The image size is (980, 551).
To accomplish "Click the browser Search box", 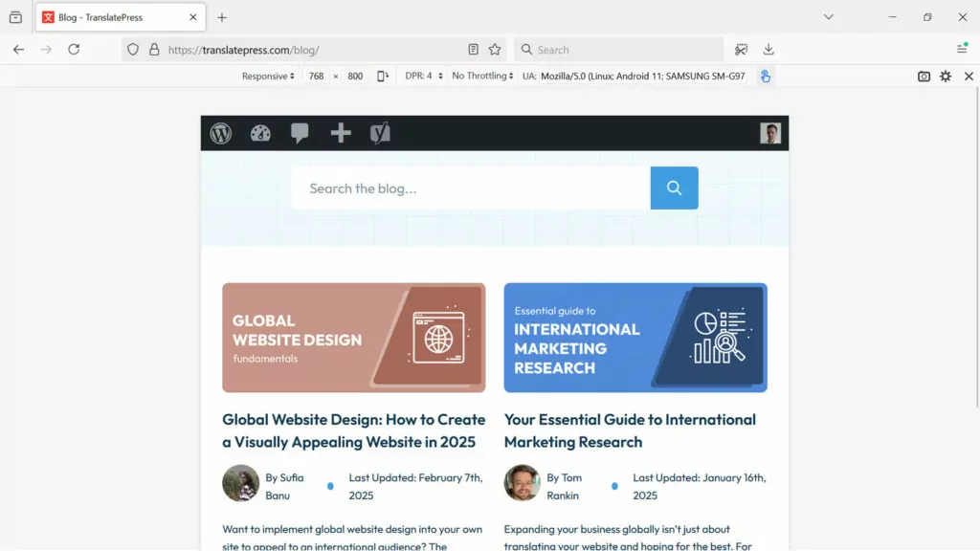I will (619, 50).
